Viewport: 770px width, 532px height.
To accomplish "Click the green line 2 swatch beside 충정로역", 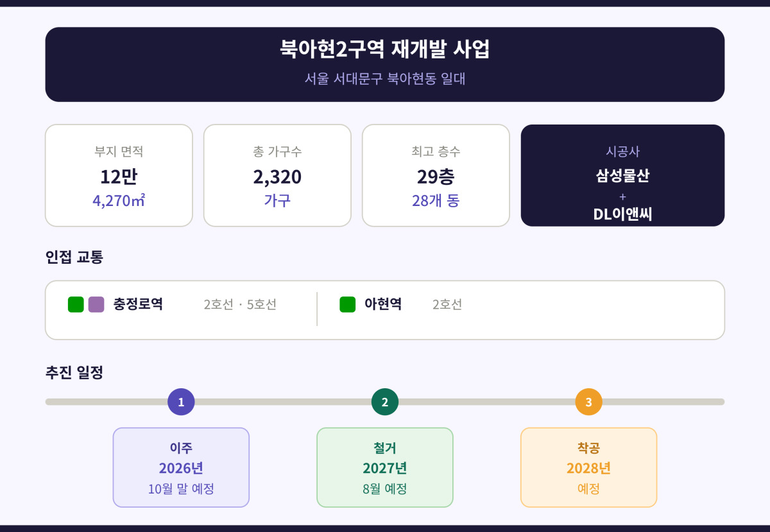I will click(x=76, y=304).
